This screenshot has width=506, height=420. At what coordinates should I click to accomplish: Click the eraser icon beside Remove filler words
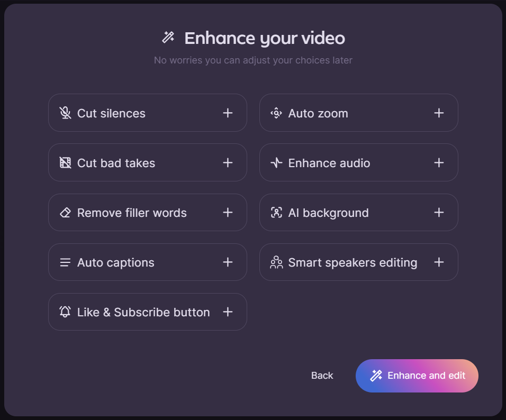65,213
